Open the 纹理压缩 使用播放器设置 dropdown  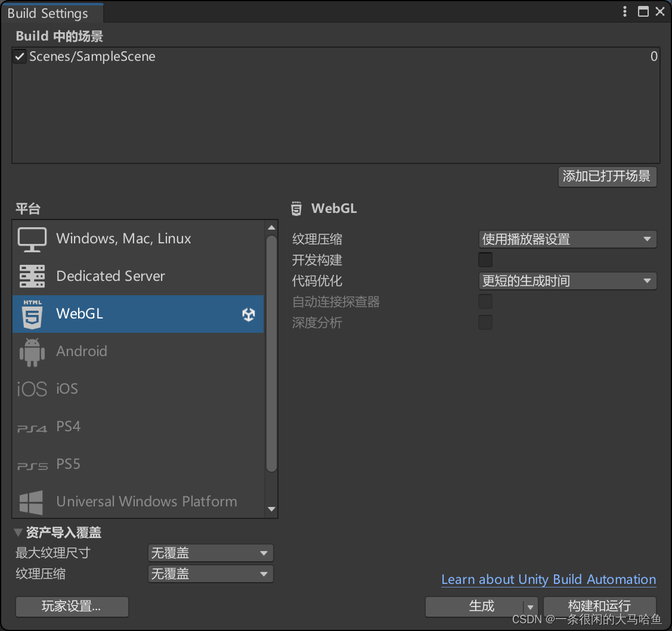pyautogui.click(x=568, y=239)
